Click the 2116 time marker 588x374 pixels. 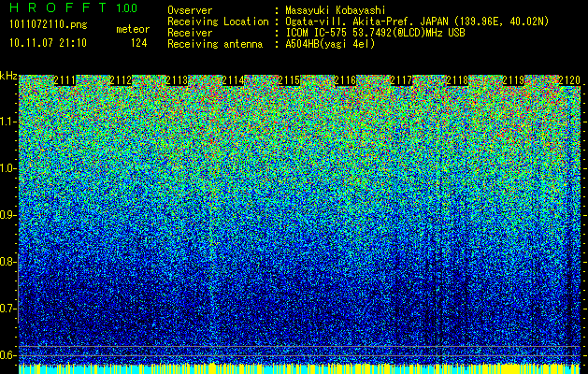click(345, 80)
